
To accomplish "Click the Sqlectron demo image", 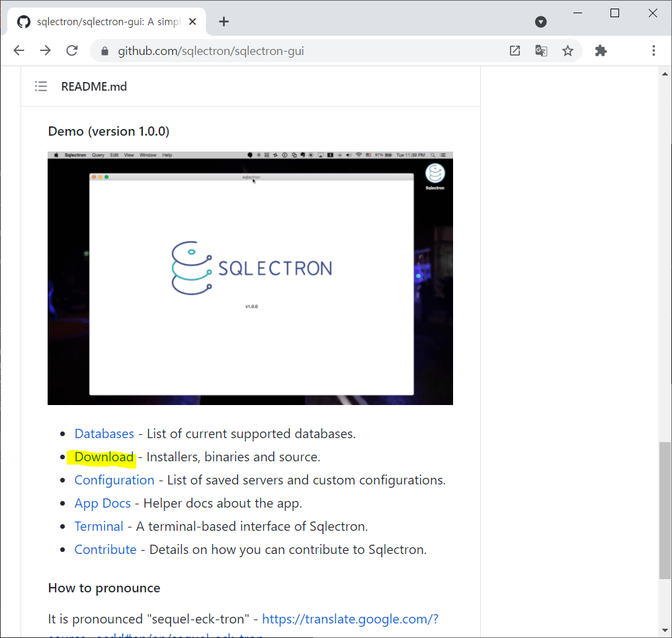I will pos(250,278).
